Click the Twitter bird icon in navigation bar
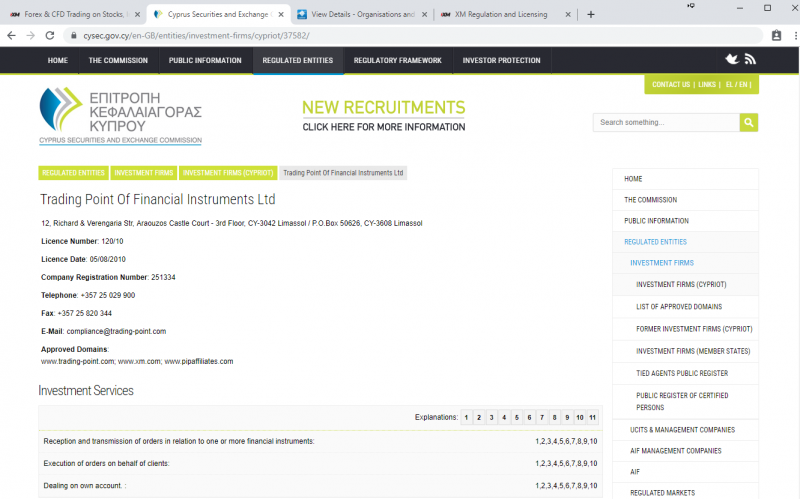Screen dimensions: 800x499 click(x=732, y=59)
